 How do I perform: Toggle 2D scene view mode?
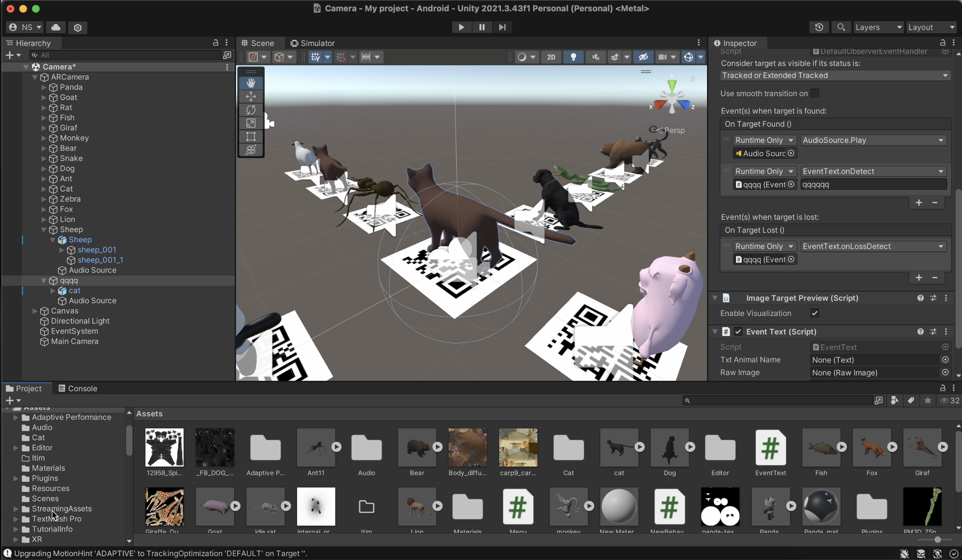click(551, 57)
